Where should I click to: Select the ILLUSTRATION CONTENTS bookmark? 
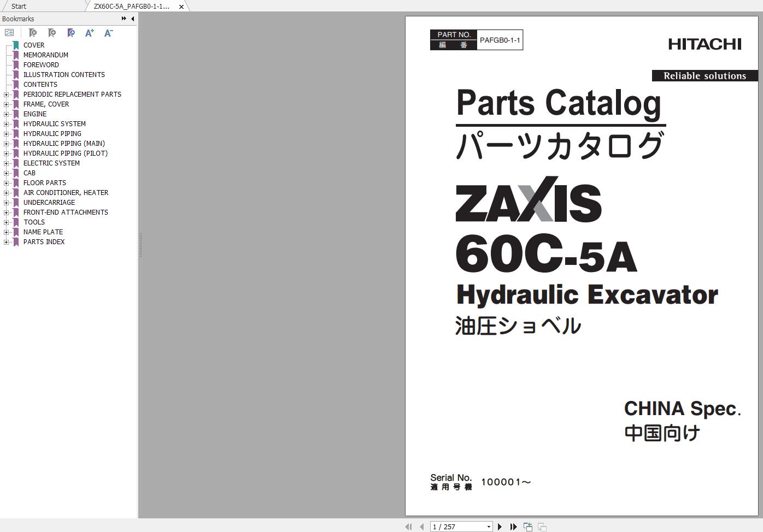64,75
